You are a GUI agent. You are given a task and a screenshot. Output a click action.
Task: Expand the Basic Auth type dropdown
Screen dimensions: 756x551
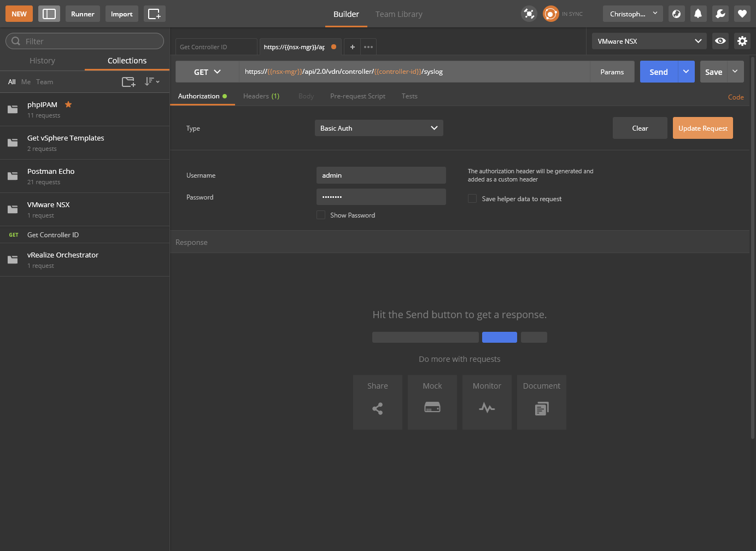[379, 128]
